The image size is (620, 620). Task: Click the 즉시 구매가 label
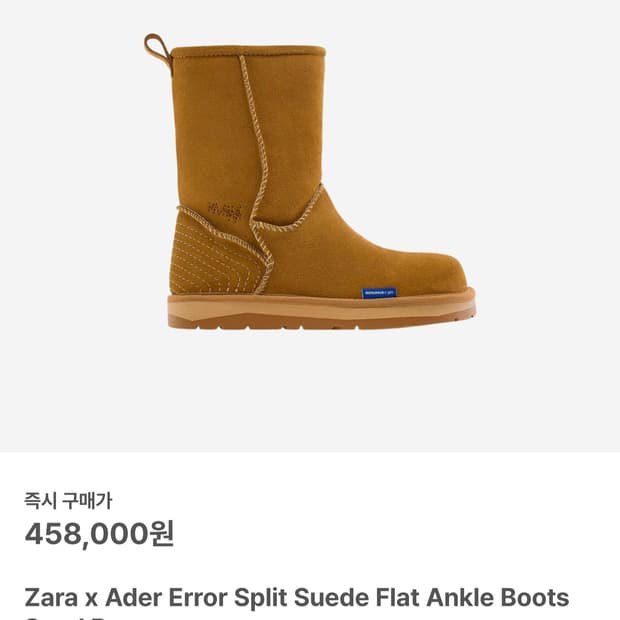(68, 501)
